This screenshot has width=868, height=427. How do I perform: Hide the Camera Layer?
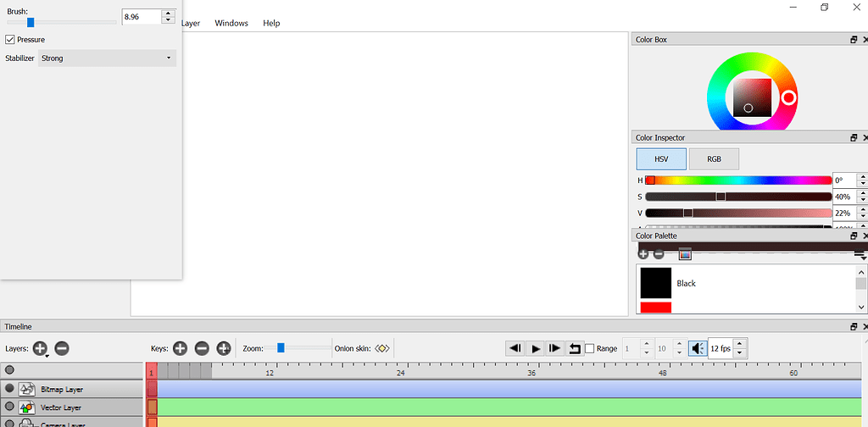[x=9, y=424]
